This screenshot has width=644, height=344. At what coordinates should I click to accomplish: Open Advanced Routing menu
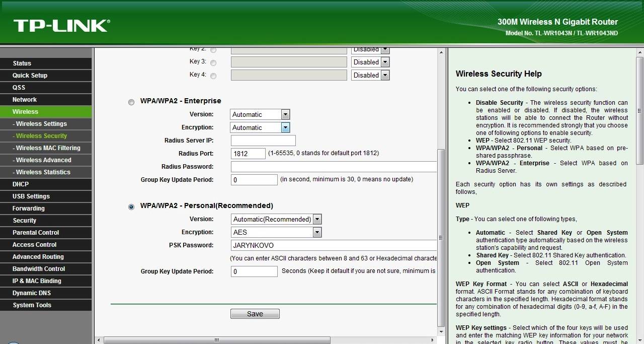click(46, 257)
